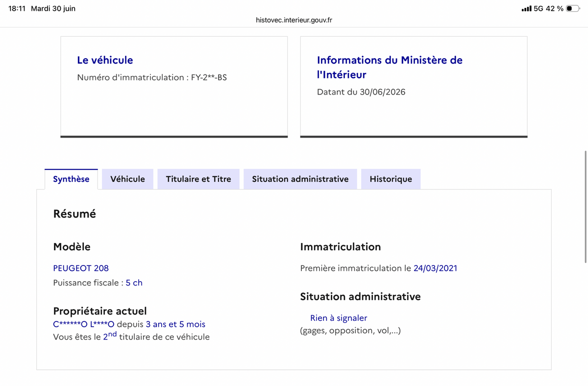Click the Rien à signaler status
This screenshot has height=386, width=588.
pyautogui.click(x=339, y=318)
